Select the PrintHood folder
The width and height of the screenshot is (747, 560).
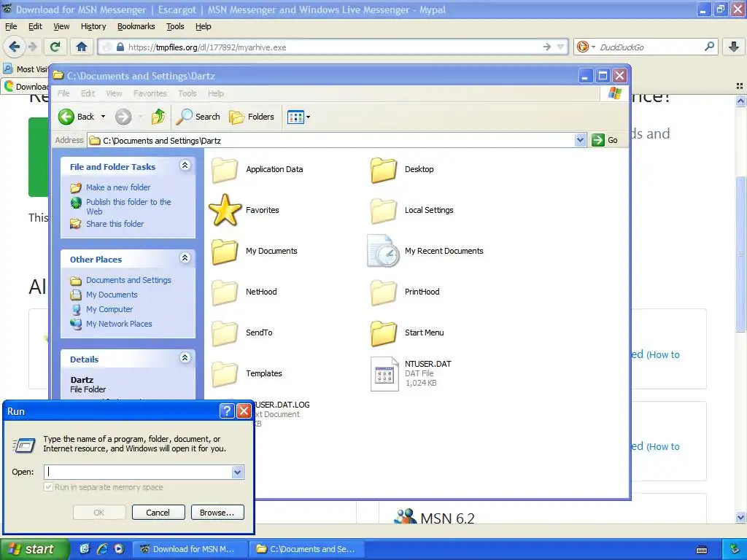(405, 292)
